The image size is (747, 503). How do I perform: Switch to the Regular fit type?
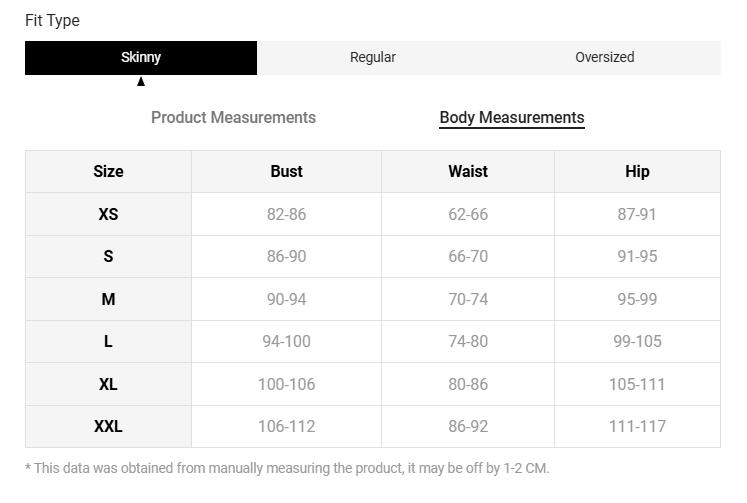coord(372,57)
